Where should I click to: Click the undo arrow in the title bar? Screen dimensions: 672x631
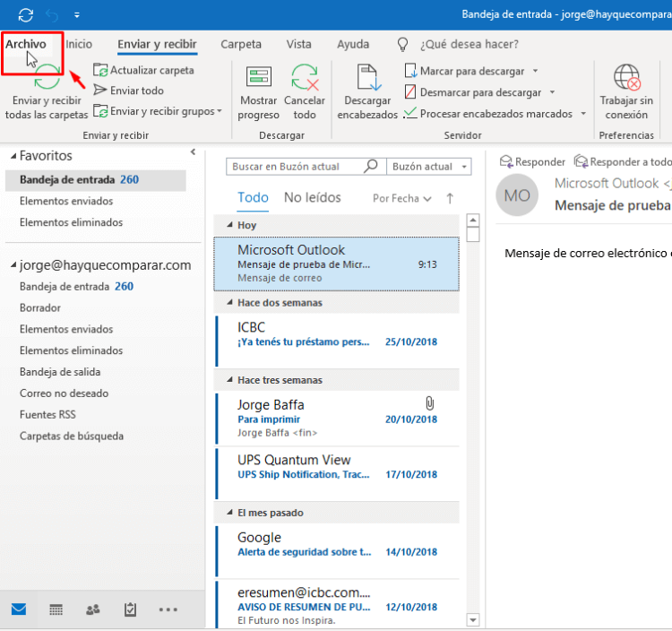tap(52, 16)
